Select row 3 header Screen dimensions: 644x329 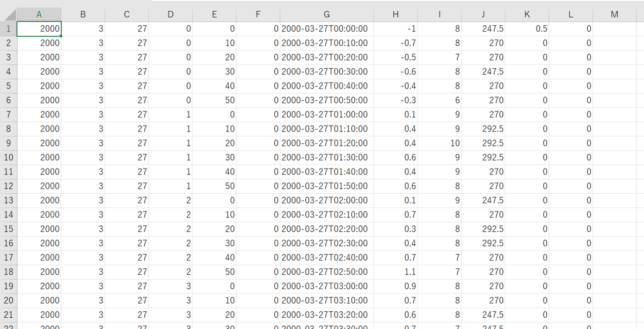click(x=8, y=57)
